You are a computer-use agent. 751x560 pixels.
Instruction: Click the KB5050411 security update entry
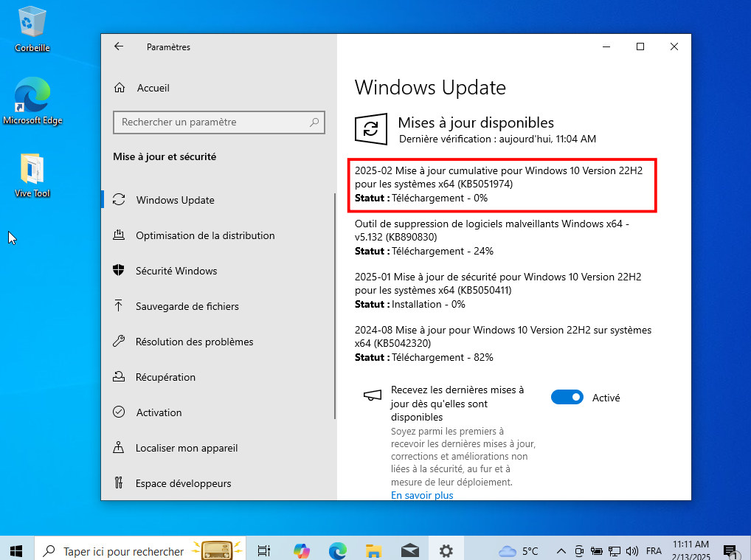[498, 290]
